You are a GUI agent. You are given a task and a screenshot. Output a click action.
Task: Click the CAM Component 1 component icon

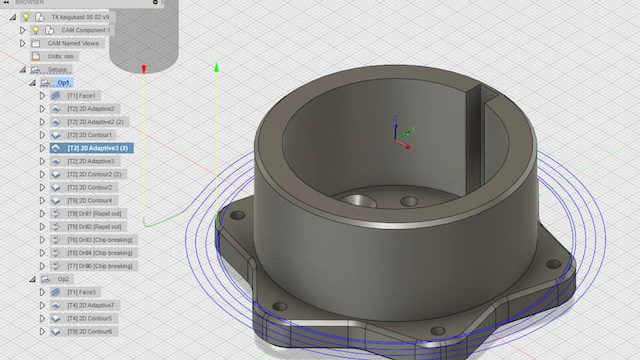point(49,30)
